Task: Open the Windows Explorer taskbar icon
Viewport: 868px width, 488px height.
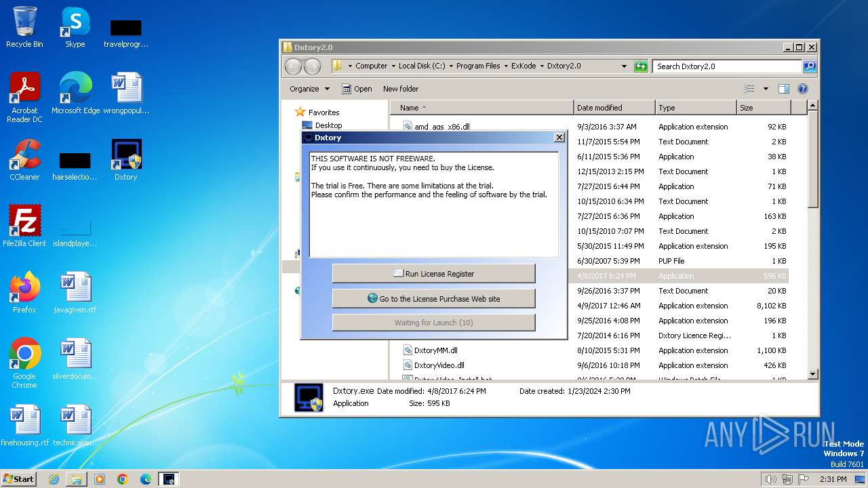Action: click(x=77, y=479)
